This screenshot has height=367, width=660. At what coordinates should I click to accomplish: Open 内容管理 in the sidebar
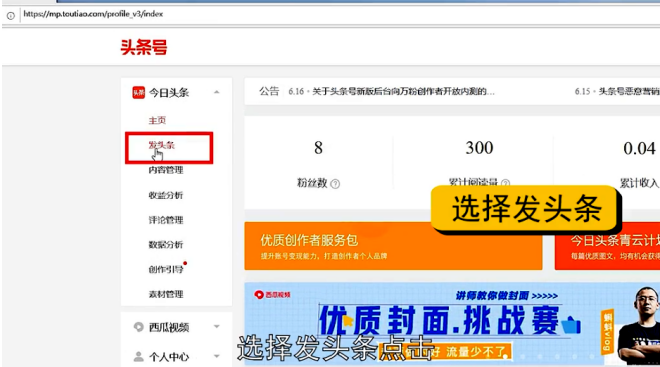tap(166, 170)
